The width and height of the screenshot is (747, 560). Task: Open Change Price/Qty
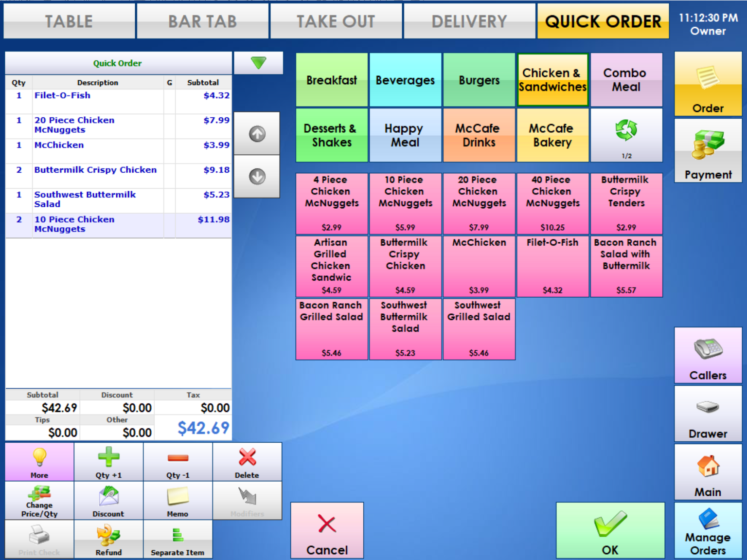pos(39,501)
